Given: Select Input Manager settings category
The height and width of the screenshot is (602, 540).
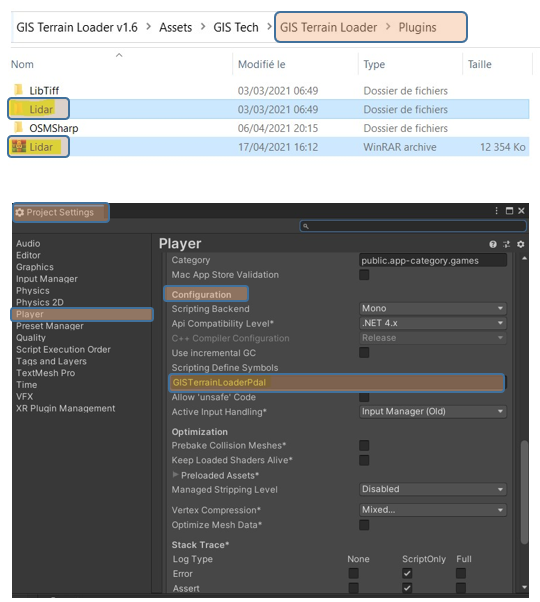Looking at the screenshot, I should [46, 279].
